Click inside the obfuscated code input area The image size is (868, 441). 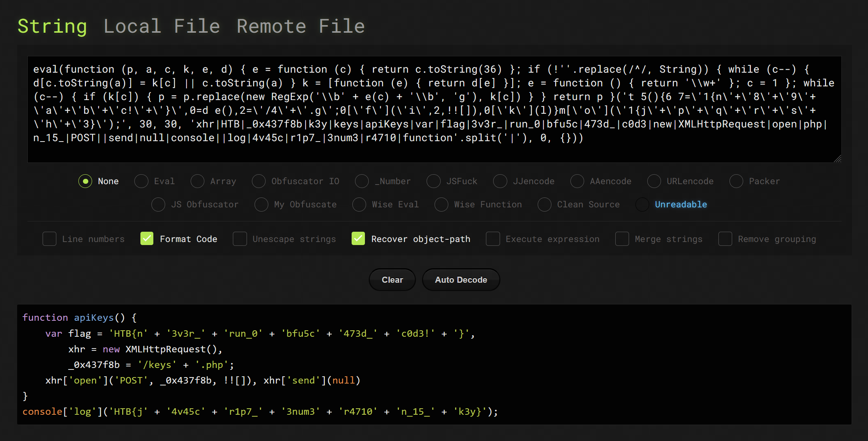(434, 109)
